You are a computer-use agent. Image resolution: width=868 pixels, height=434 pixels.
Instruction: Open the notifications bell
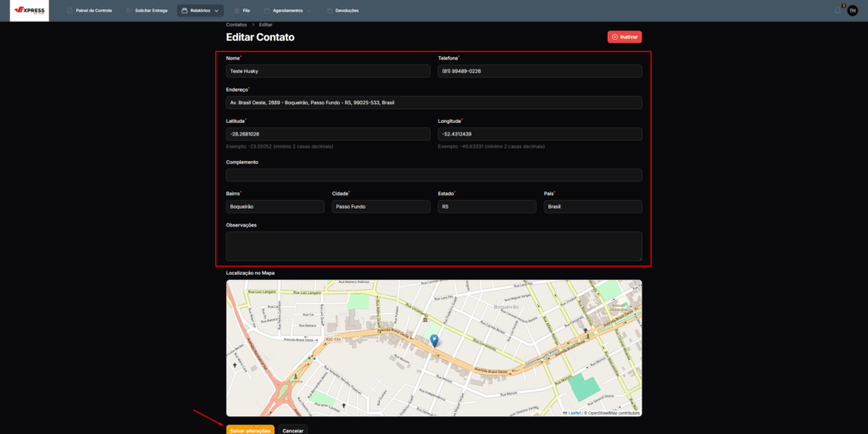pos(837,10)
